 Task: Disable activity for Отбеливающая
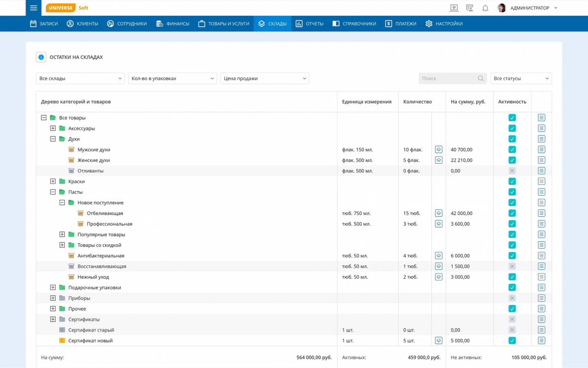tap(512, 213)
